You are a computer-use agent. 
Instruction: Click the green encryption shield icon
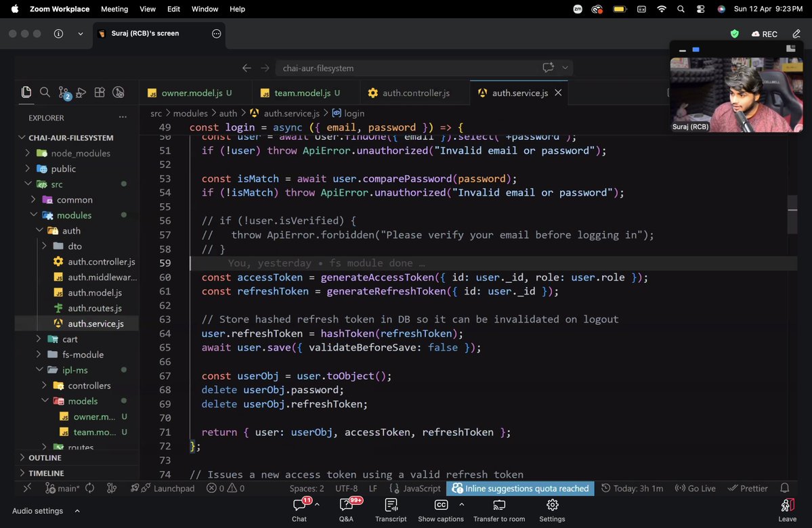734,34
